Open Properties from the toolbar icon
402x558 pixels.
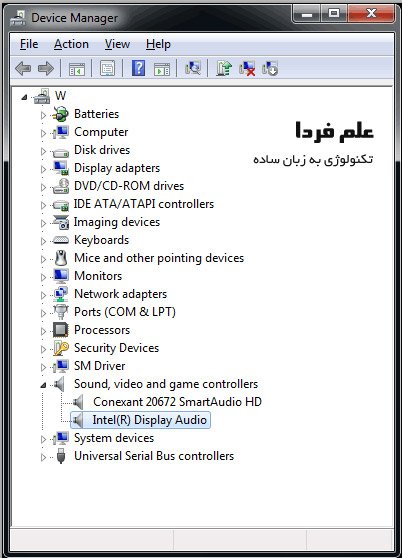tap(107, 68)
